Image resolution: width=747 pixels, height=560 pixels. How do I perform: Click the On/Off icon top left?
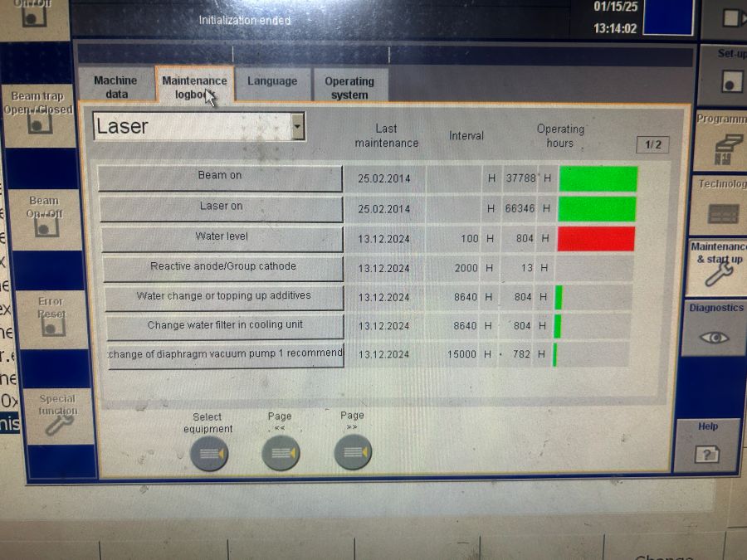34,17
